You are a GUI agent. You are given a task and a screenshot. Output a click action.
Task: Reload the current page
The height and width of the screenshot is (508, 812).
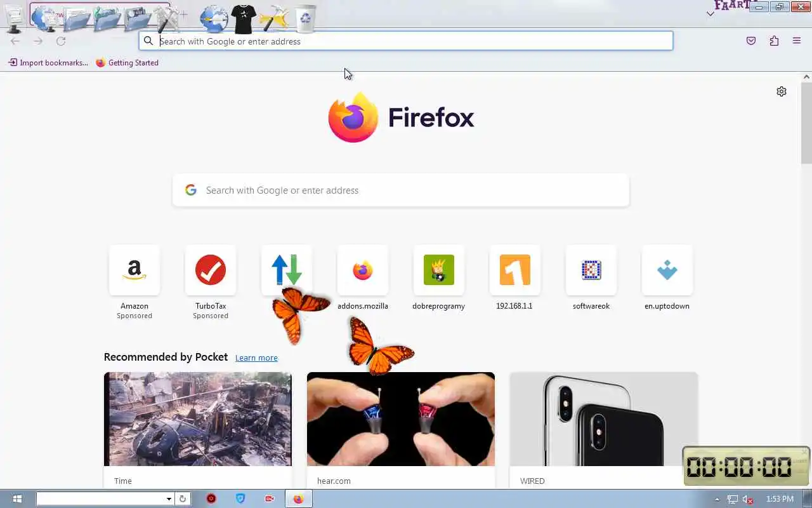coord(61,41)
